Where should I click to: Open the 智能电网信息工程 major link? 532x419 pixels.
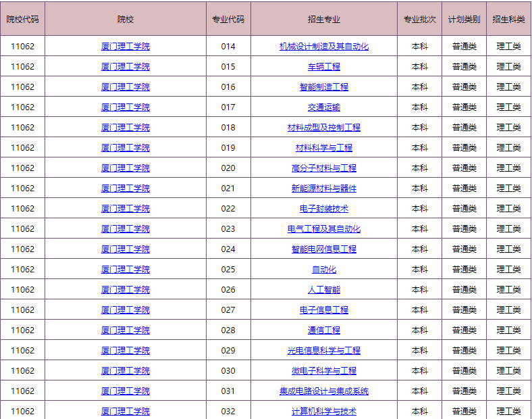point(323,249)
